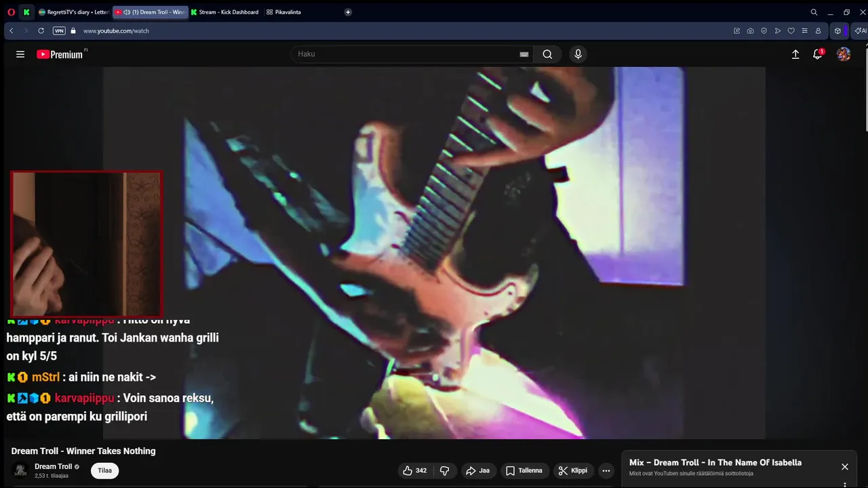Click mStrl username in chat
The image size is (868, 488).
coord(45,377)
